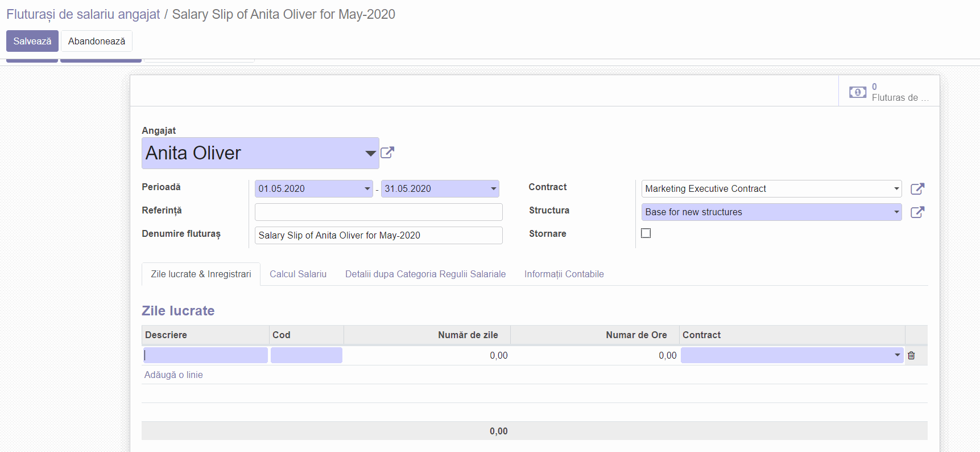Expand the Contract dropdown in worked days row
The height and width of the screenshot is (452, 980).
[897, 355]
